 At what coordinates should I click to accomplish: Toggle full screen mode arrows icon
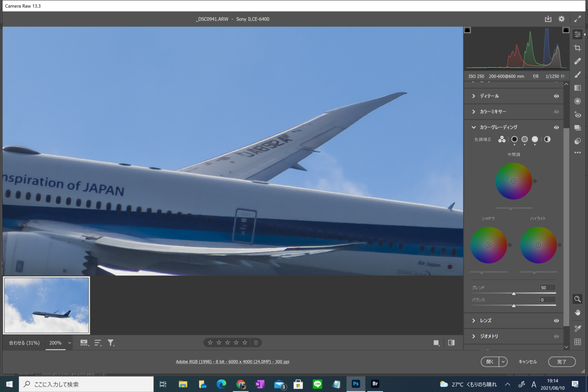pyautogui.click(x=578, y=19)
